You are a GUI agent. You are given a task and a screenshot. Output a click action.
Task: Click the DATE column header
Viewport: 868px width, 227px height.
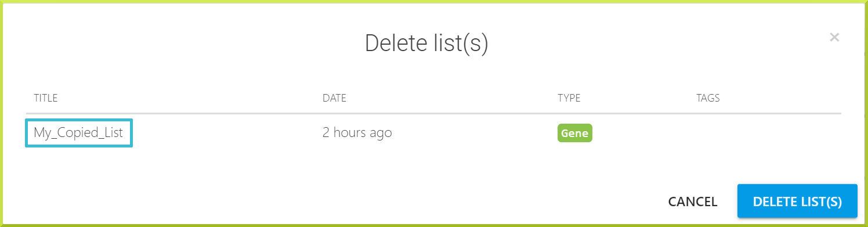[334, 98]
